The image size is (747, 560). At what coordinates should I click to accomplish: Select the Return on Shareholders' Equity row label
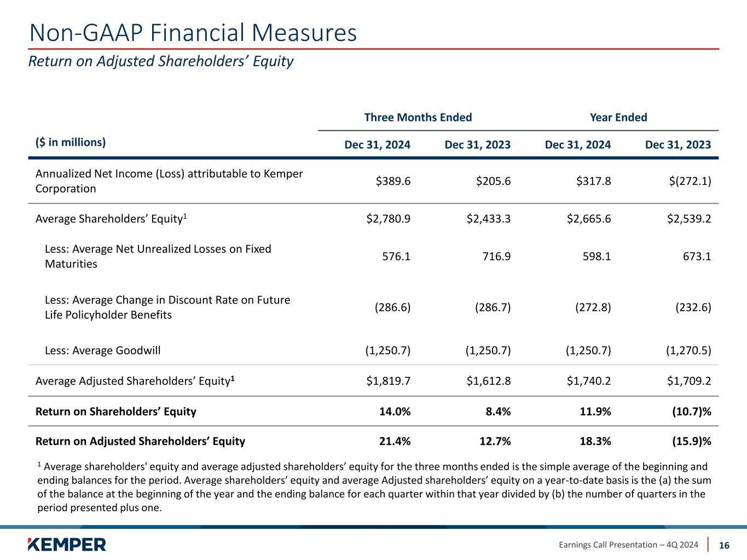(x=115, y=411)
